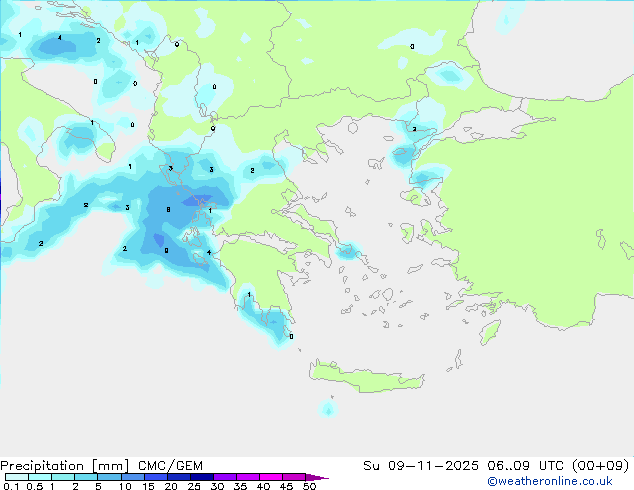Click the legend label '0.1'

(11, 486)
